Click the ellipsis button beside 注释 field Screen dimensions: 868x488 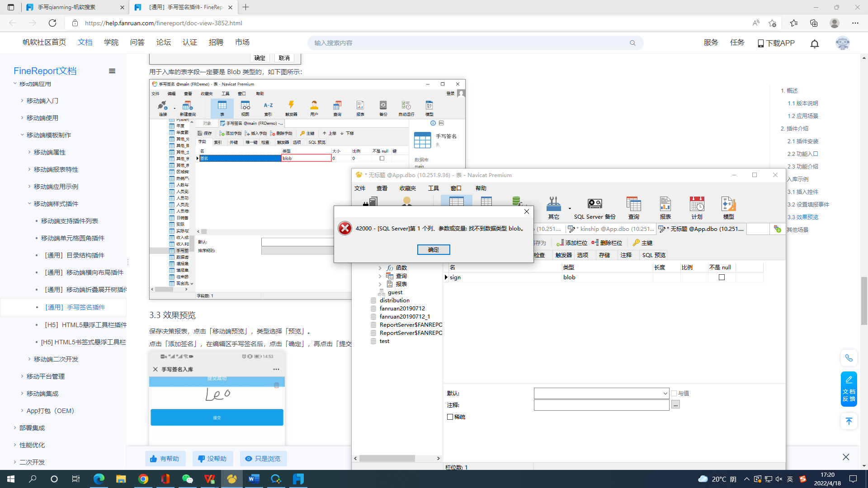pyautogui.click(x=675, y=405)
